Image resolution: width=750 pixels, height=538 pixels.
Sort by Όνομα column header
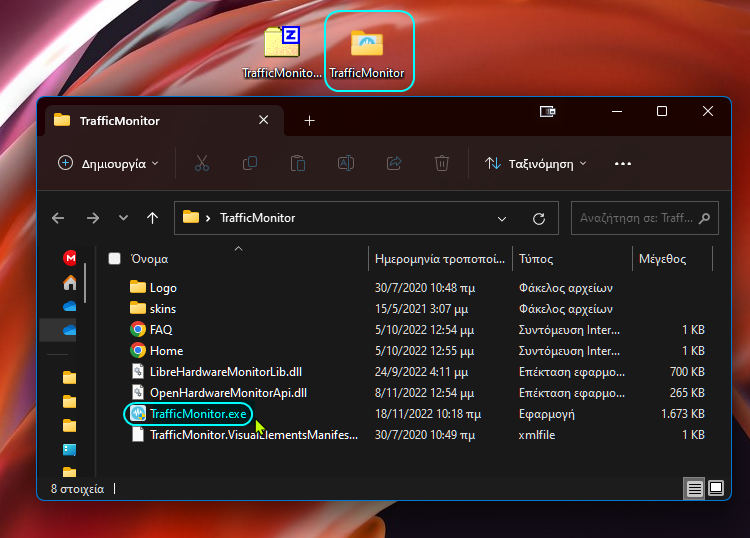(238, 259)
